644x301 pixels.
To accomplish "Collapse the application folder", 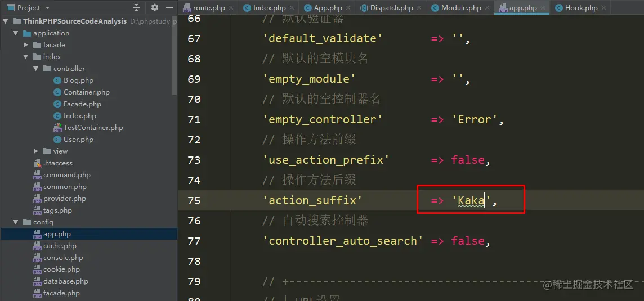I will point(16,33).
